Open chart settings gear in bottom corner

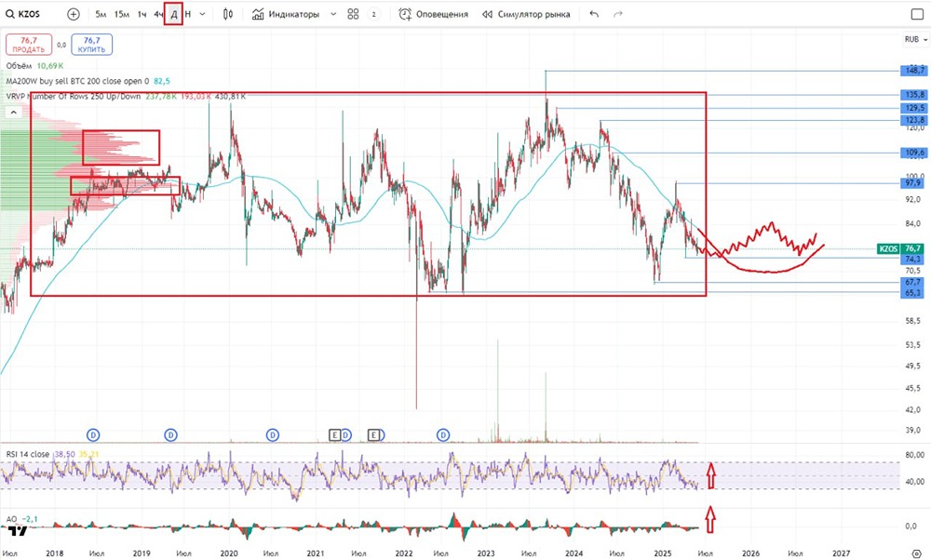[x=917, y=553]
